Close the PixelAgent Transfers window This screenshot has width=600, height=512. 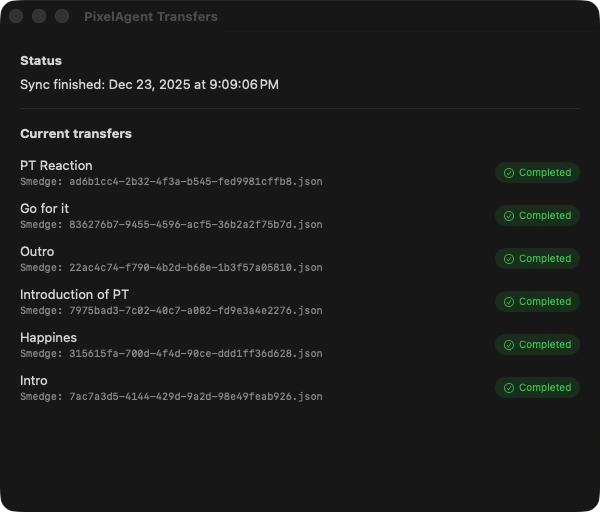[x=16, y=16]
